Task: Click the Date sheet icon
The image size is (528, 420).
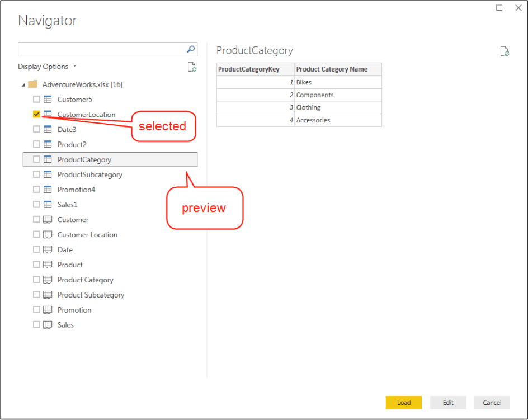Action: [48, 249]
